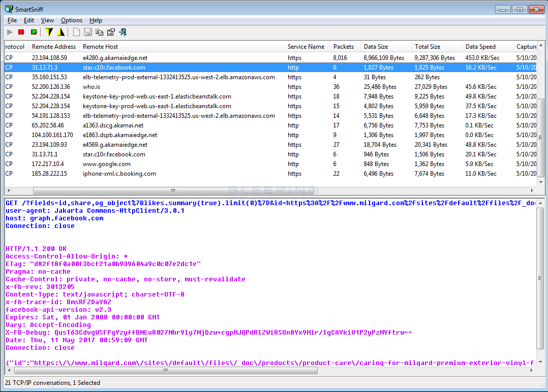Screen dimensions: 548x392
Task: Select the iphone-xml.c.booking.com row
Action: 119,174
